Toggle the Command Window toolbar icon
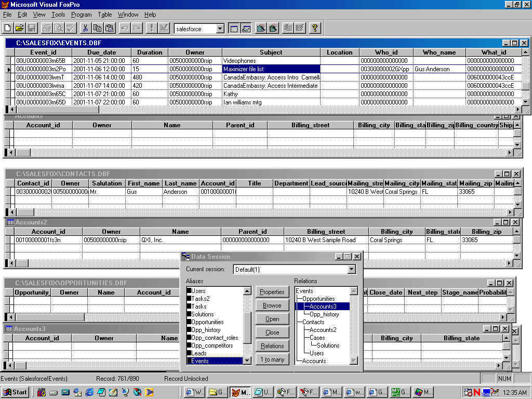Image resolution: width=532 pixels, height=399 pixels. click(x=234, y=28)
